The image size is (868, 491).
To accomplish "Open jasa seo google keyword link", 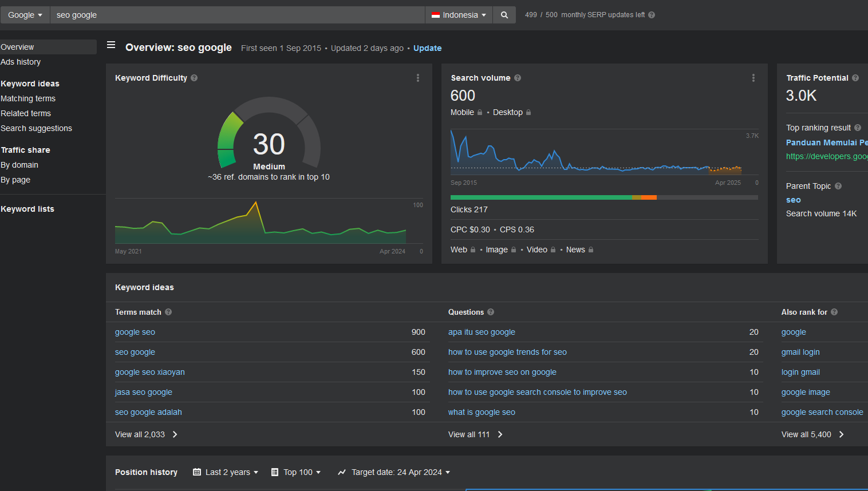I will [144, 392].
